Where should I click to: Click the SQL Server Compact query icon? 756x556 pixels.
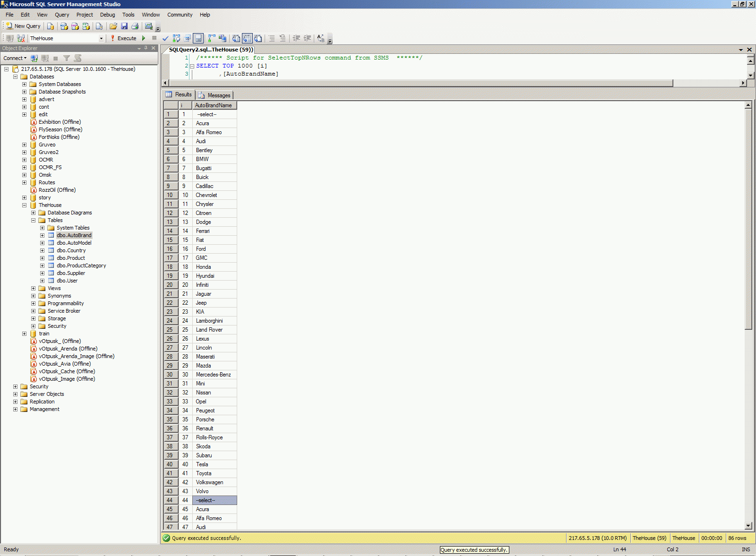coord(99,26)
